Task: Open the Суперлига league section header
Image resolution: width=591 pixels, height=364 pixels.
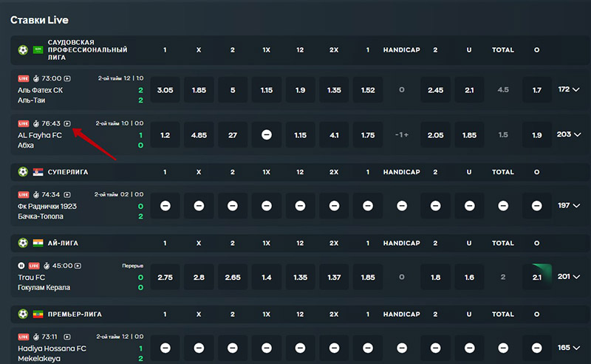Action: (68, 172)
